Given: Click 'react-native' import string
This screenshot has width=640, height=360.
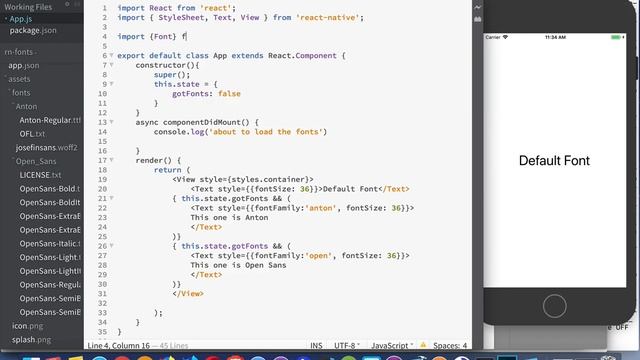Looking at the screenshot, I should [328, 18].
